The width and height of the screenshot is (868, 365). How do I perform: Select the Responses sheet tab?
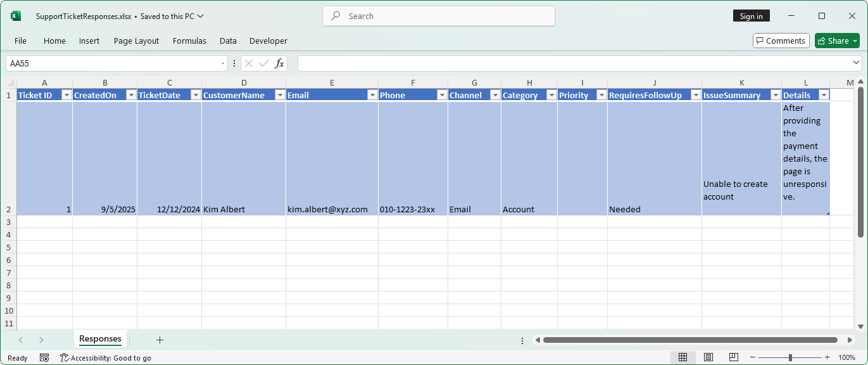100,340
